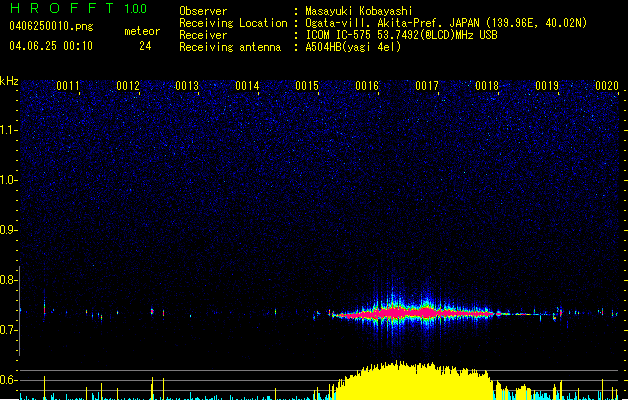Screen dimensions: 629x400
Task: Click the bright pink meteor echo center
Action: [x=410, y=313]
